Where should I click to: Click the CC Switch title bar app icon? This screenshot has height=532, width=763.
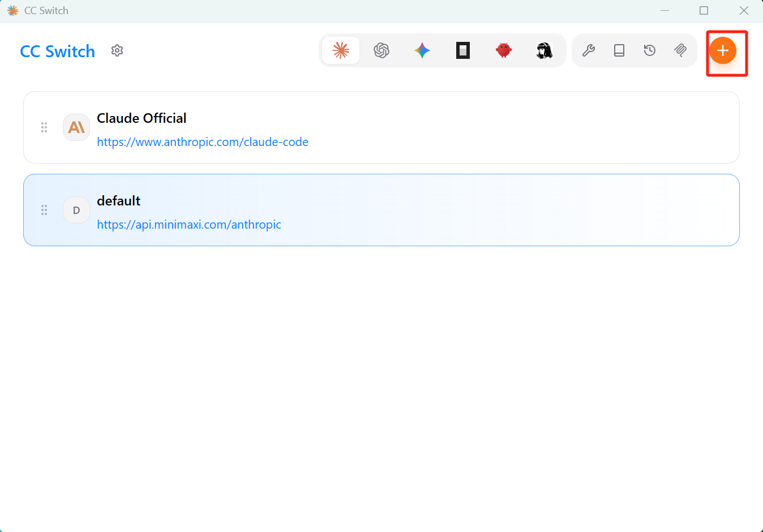(x=12, y=11)
